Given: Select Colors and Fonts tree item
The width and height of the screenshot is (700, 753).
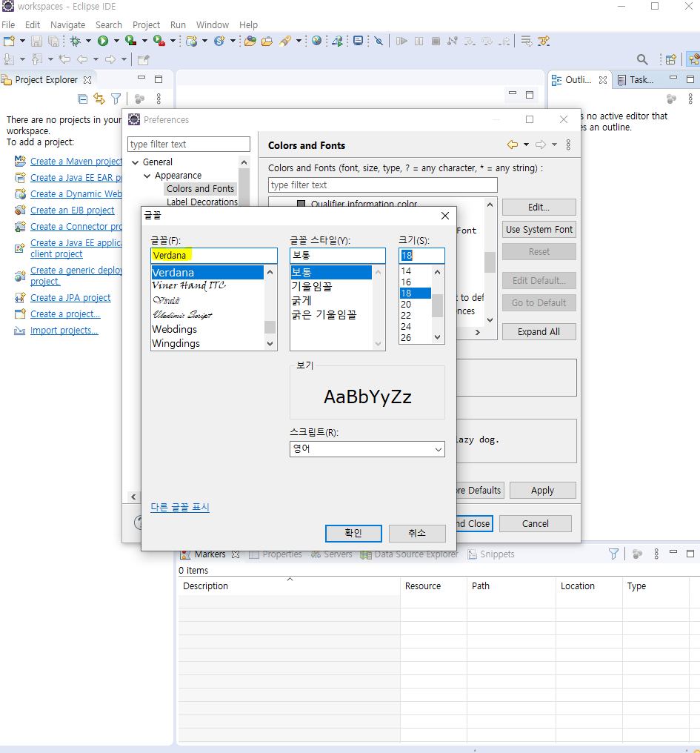Looking at the screenshot, I should click(x=200, y=189).
